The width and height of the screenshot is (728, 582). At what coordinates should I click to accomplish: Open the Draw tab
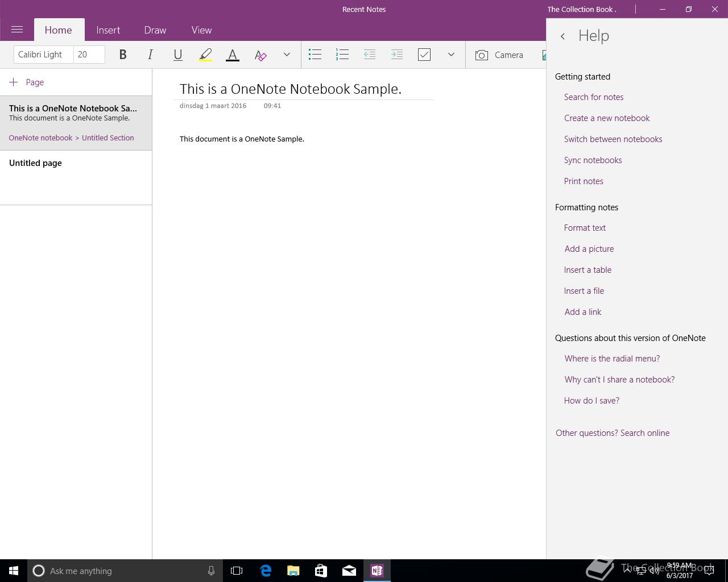155,30
